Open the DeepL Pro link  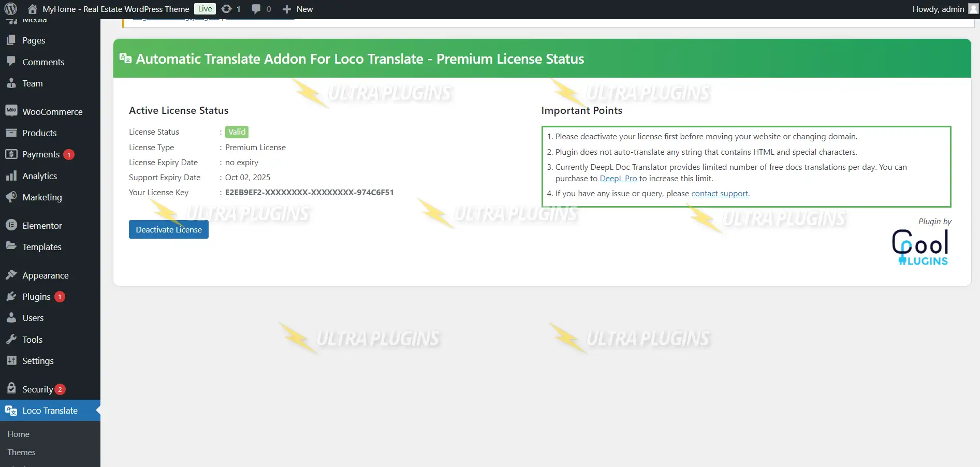[x=618, y=178]
